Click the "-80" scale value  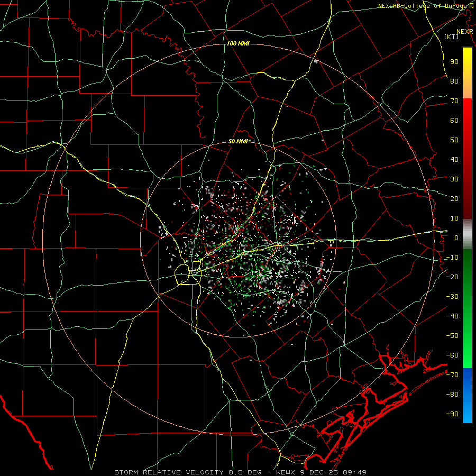pos(452,395)
